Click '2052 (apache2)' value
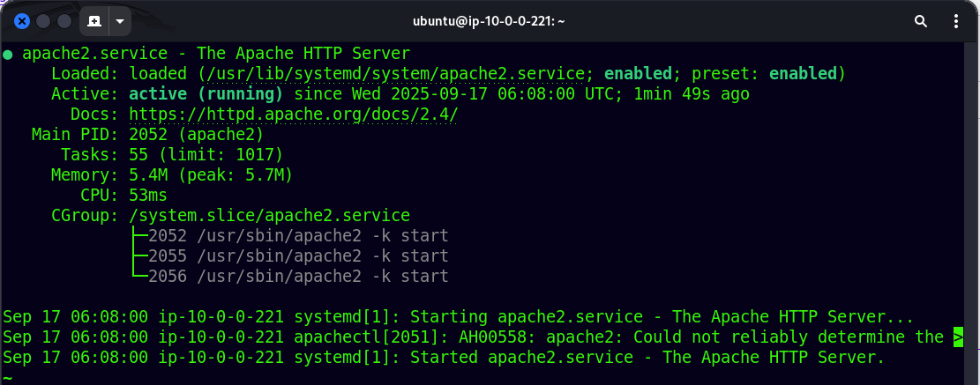Screen dimensions: 980x385 tap(196, 135)
